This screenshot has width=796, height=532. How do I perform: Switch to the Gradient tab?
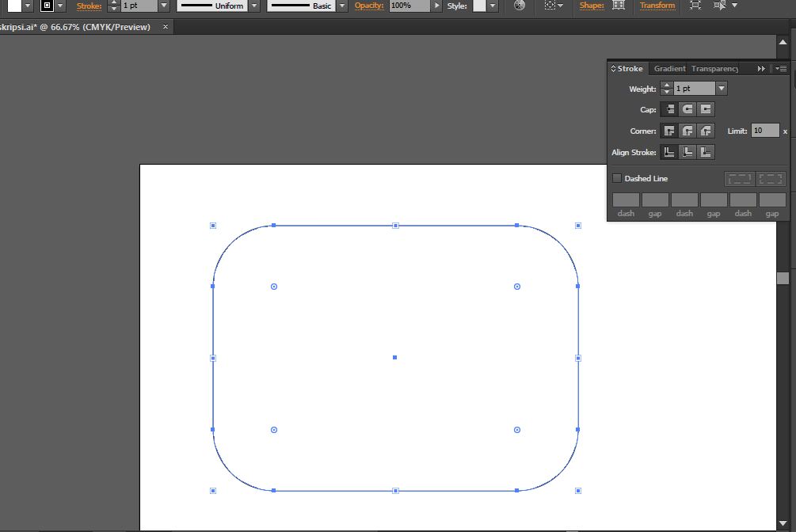pyautogui.click(x=669, y=69)
